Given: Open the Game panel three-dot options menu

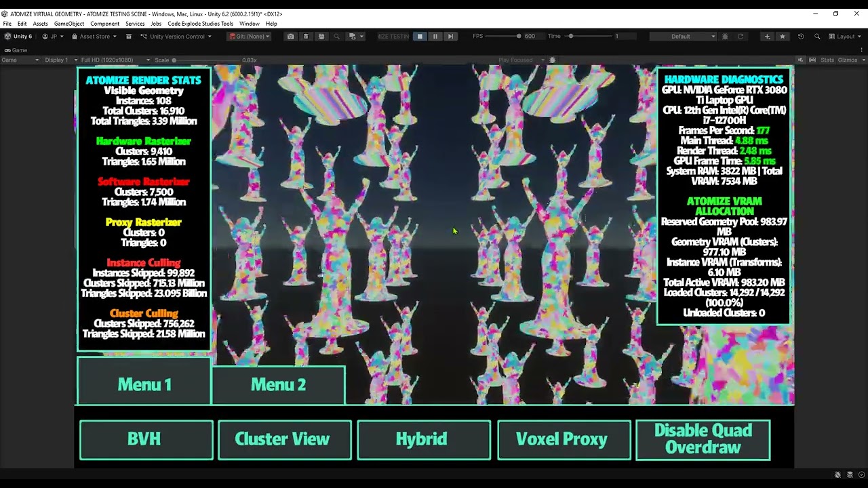Looking at the screenshot, I should (x=863, y=50).
